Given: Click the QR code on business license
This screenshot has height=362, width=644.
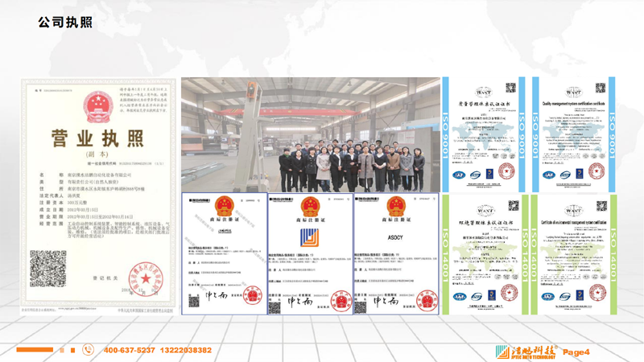Looking at the screenshot, I should [x=48, y=269].
